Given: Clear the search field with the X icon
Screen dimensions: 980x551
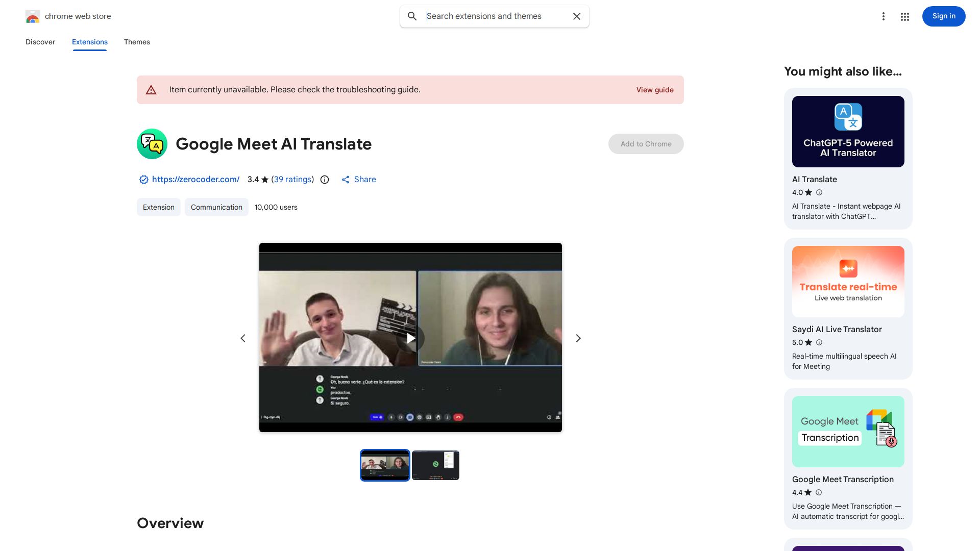Looking at the screenshot, I should click(576, 16).
